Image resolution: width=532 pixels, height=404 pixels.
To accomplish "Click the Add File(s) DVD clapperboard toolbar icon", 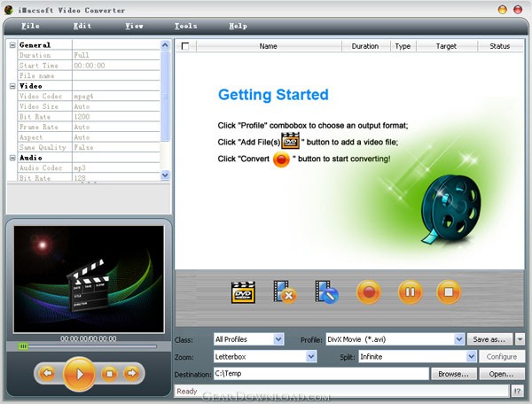I will (243, 292).
